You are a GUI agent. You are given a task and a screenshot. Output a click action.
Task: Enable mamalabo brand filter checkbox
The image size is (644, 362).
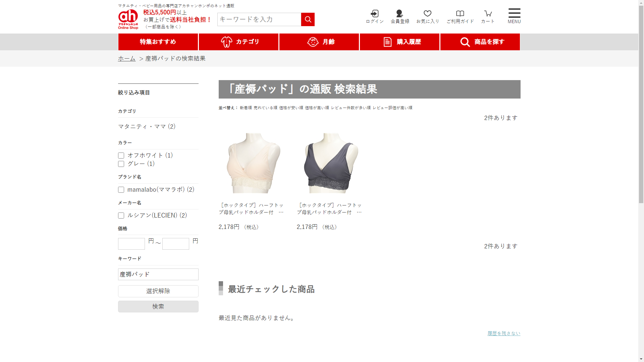point(121,190)
